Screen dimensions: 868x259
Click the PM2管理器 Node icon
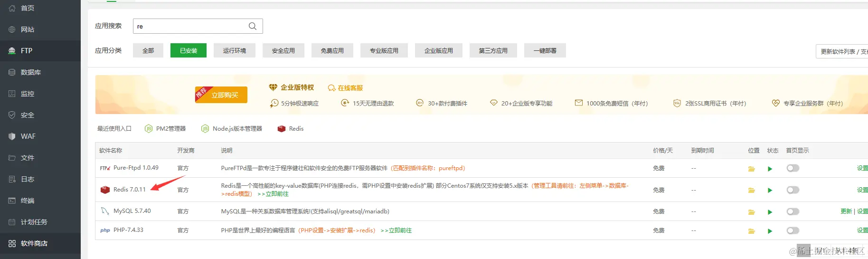click(149, 129)
